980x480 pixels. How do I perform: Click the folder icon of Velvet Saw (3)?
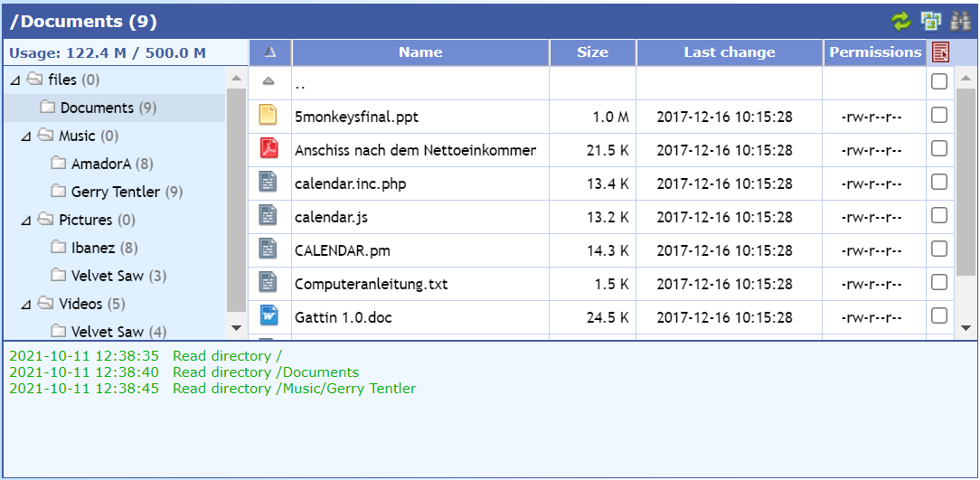click(x=59, y=275)
